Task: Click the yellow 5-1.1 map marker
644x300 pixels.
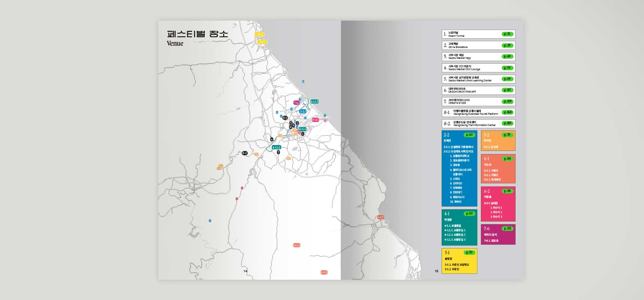Action: point(262,42)
